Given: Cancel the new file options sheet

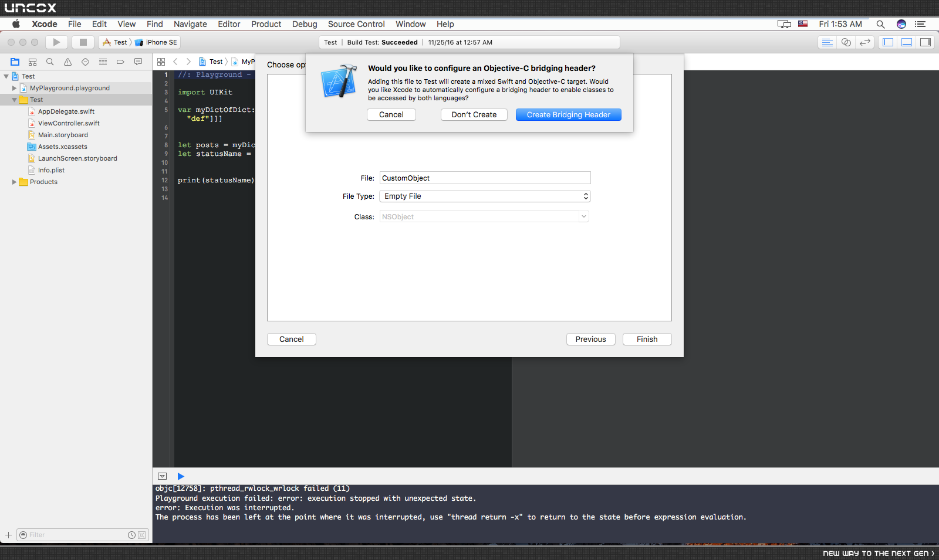Looking at the screenshot, I should tap(292, 340).
